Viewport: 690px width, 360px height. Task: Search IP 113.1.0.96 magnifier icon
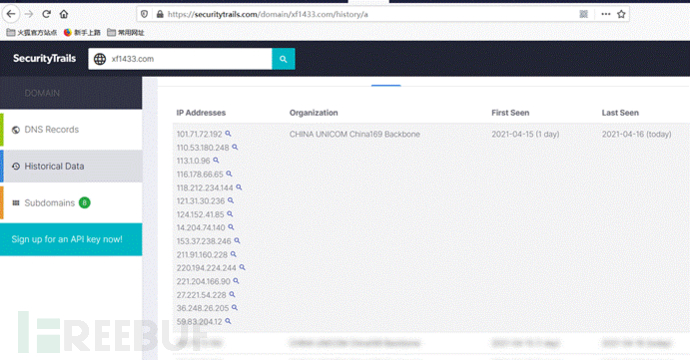coord(216,160)
